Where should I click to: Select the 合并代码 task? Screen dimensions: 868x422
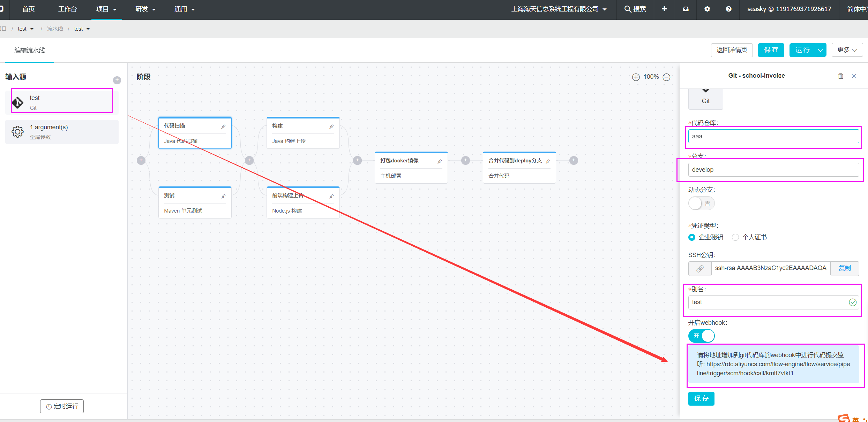pyautogui.click(x=499, y=176)
